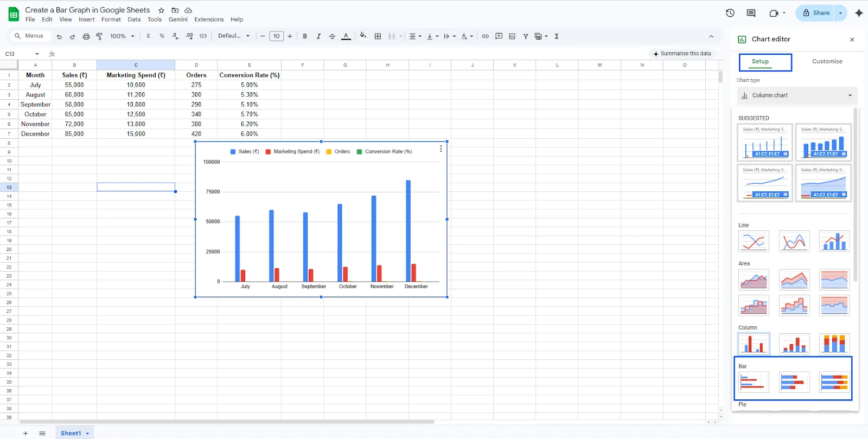Open version history clock icon

pyautogui.click(x=730, y=13)
